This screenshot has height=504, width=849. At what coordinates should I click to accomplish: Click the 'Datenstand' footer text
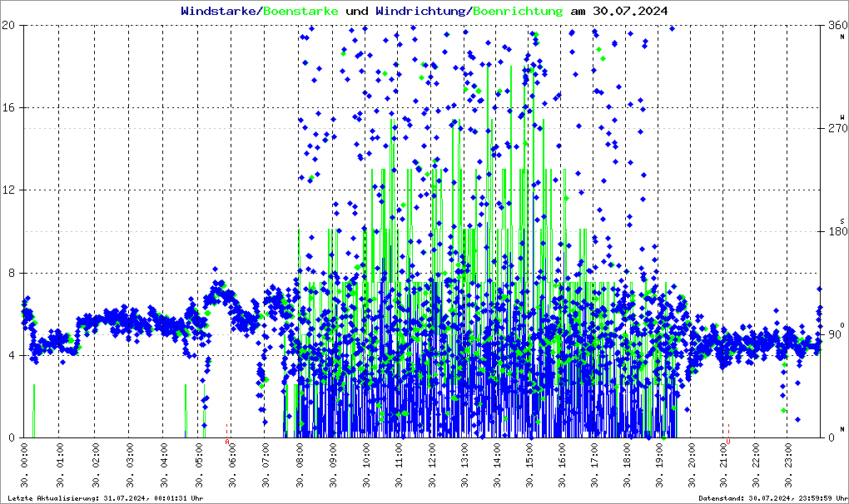tap(772, 498)
